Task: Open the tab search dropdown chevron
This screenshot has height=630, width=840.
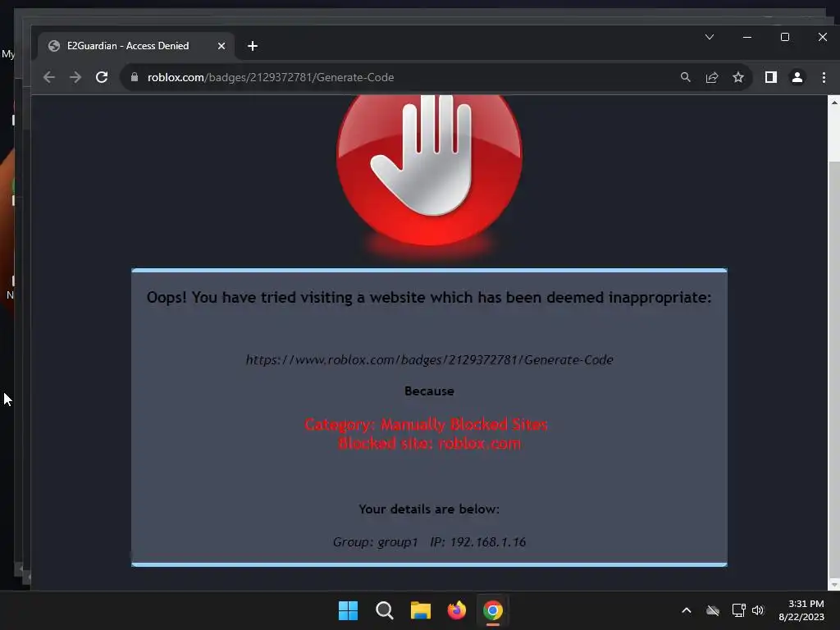Action: point(710,37)
